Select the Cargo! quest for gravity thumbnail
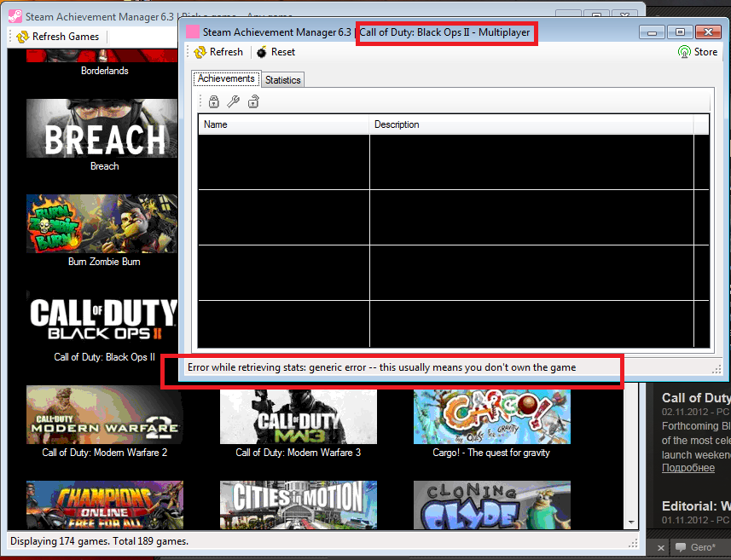Screen dimensions: 731x560 coord(492,417)
